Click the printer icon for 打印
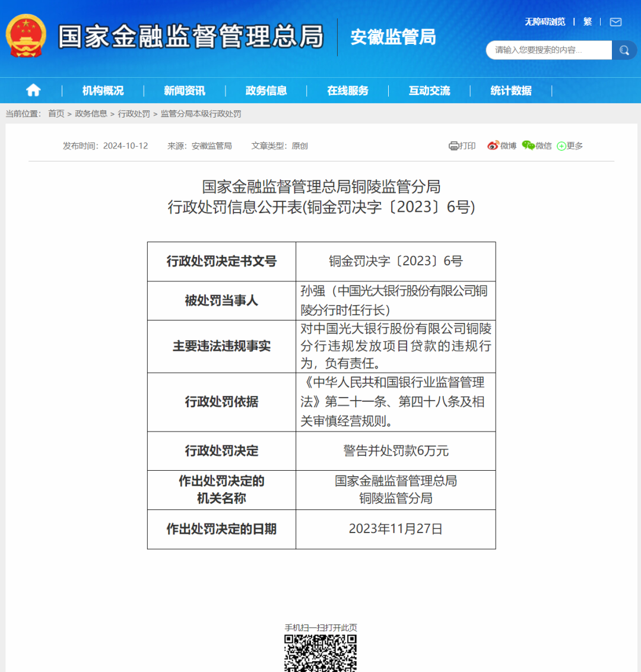 453,145
